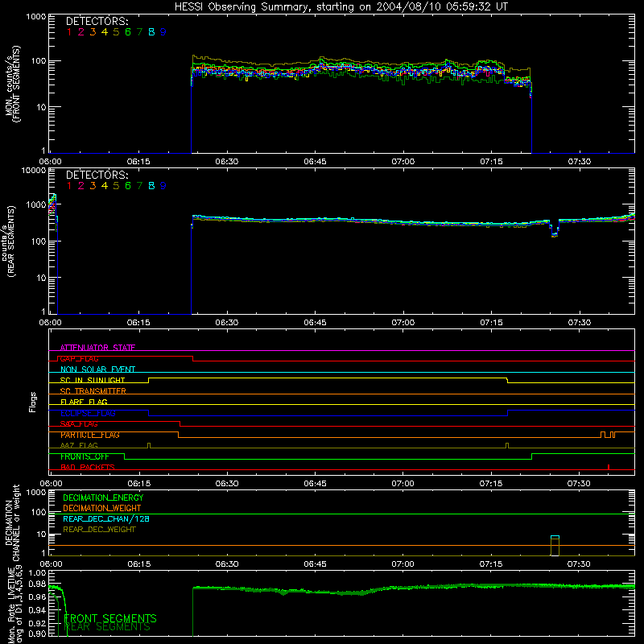644x644 pixels.
Task: Click the olive flag label above FRONTS_OFF
Action: (x=79, y=446)
